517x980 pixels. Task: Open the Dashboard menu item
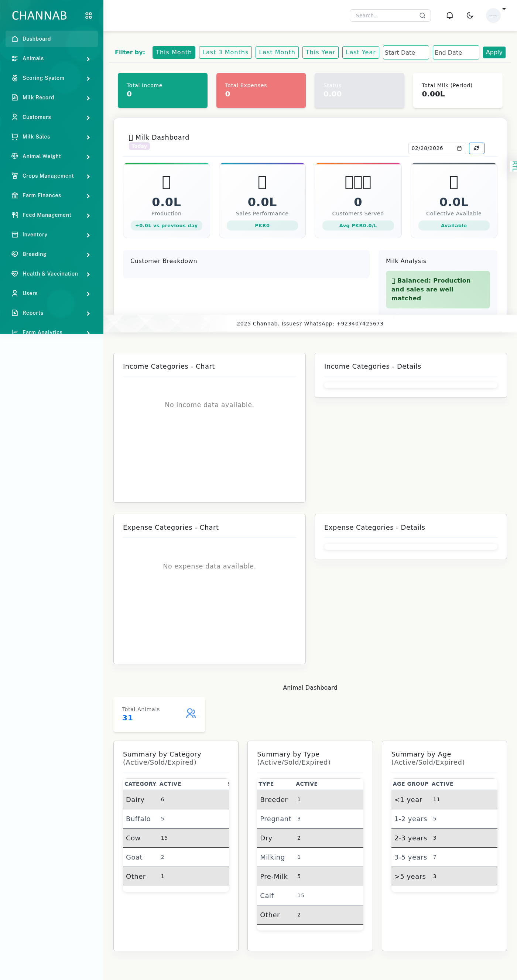(51, 39)
